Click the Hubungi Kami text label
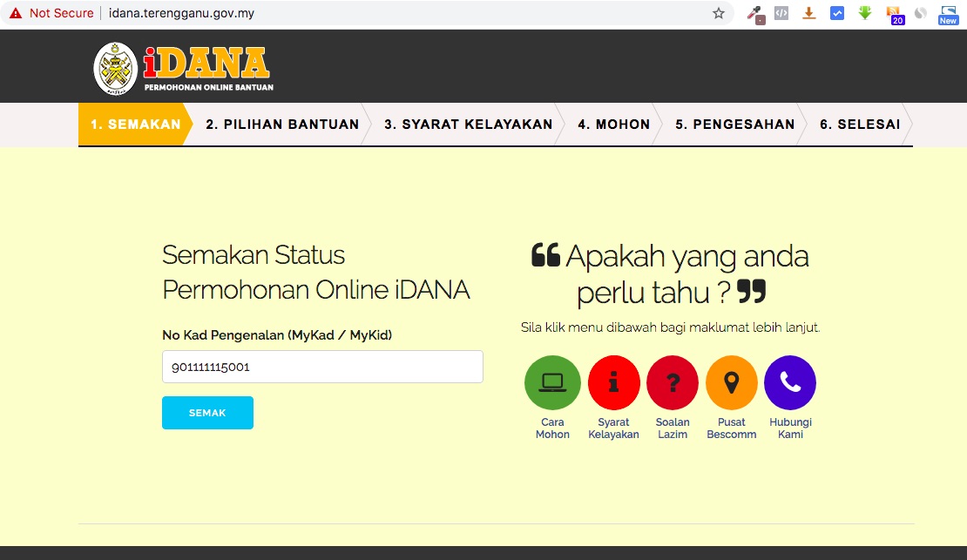 pyautogui.click(x=791, y=428)
